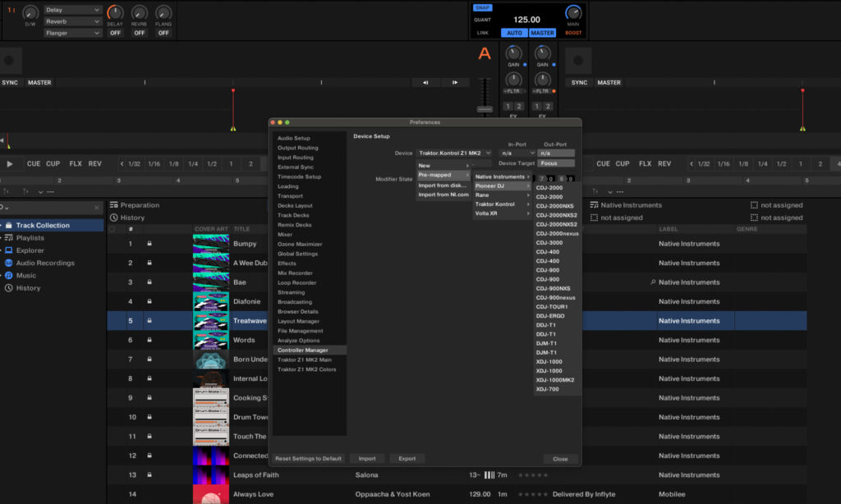Open the Delay effect selector dropdown

[x=72, y=8]
